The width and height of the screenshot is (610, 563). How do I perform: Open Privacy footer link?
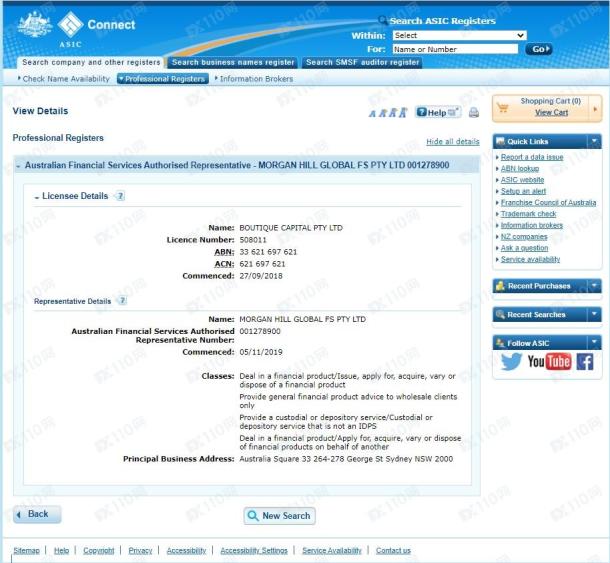140,551
